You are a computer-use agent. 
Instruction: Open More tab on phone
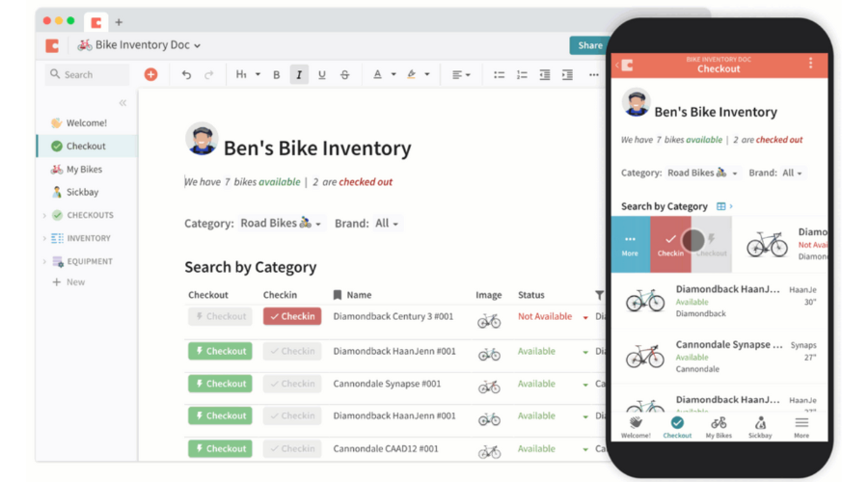(x=801, y=427)
